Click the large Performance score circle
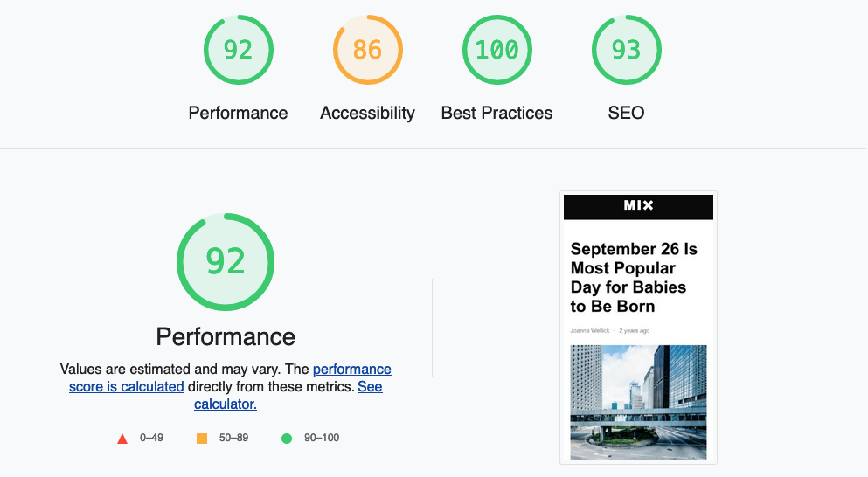This screenshot has width=868, height=477. 226,262
